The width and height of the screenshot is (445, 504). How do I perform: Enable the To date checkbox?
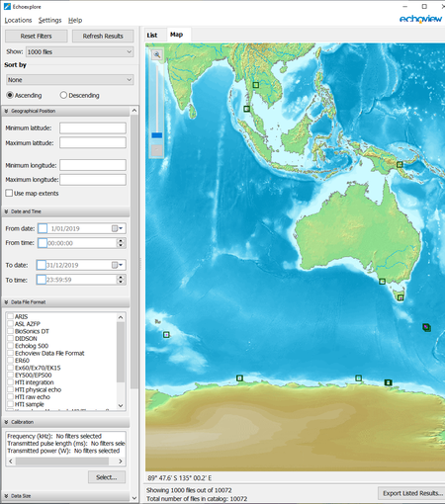[42, 265]
